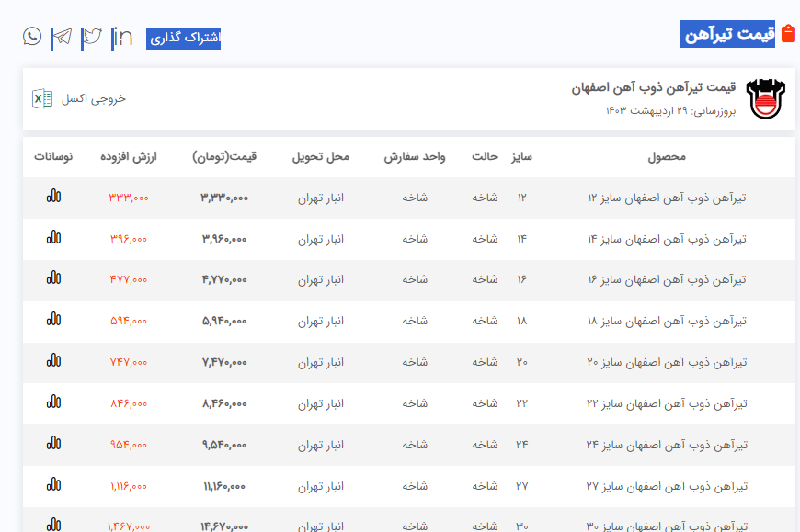Click the Excel export icon
800x532 pixels.
point(42,98)
